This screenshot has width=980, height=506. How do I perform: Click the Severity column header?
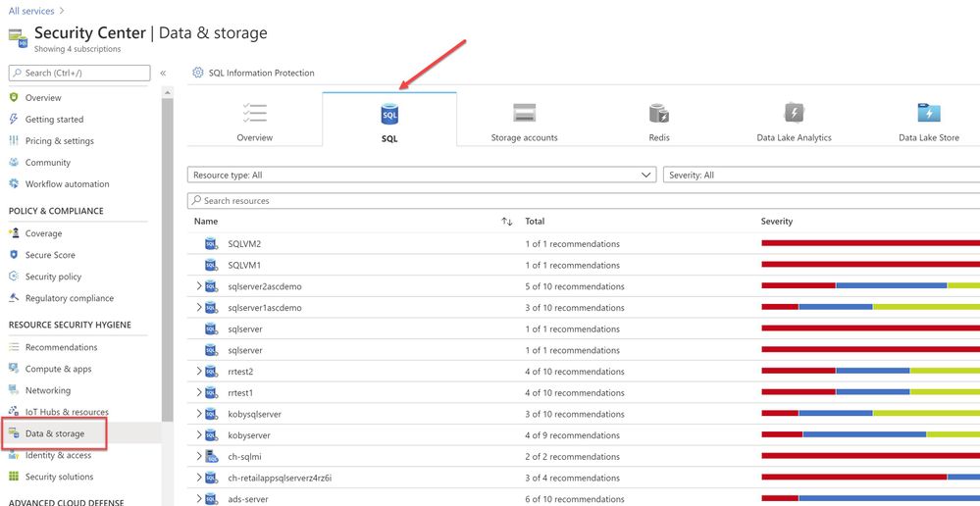click(776, 222)
